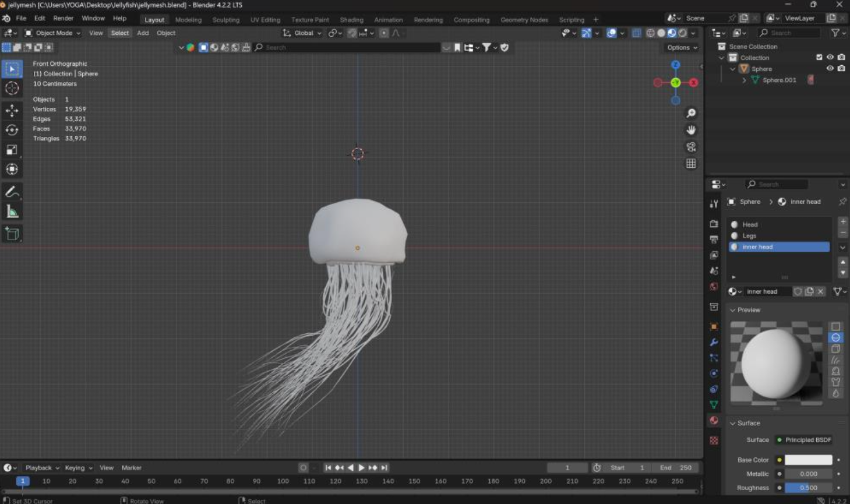Hide the Sphere object in viewport
This screenshot has width=850, height=504.
(x=830, y=69)
